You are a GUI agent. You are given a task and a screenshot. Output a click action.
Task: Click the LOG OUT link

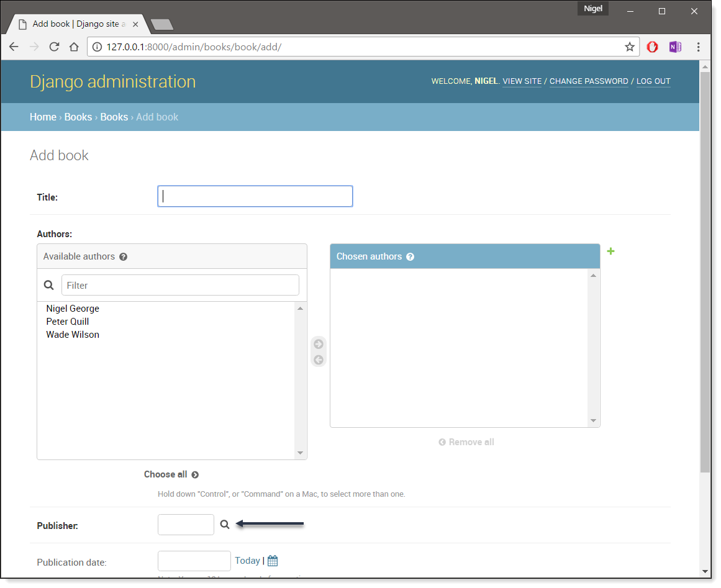point(653,81)
